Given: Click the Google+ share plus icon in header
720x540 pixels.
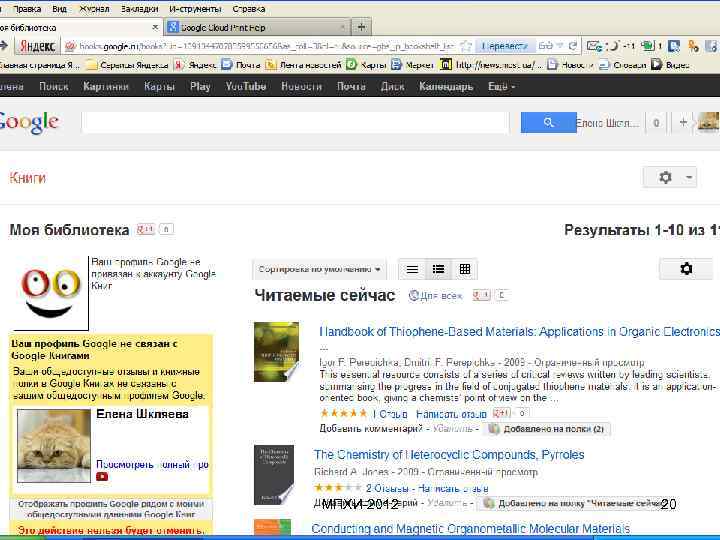Looking at the screenshot, I should coord(683,123).
